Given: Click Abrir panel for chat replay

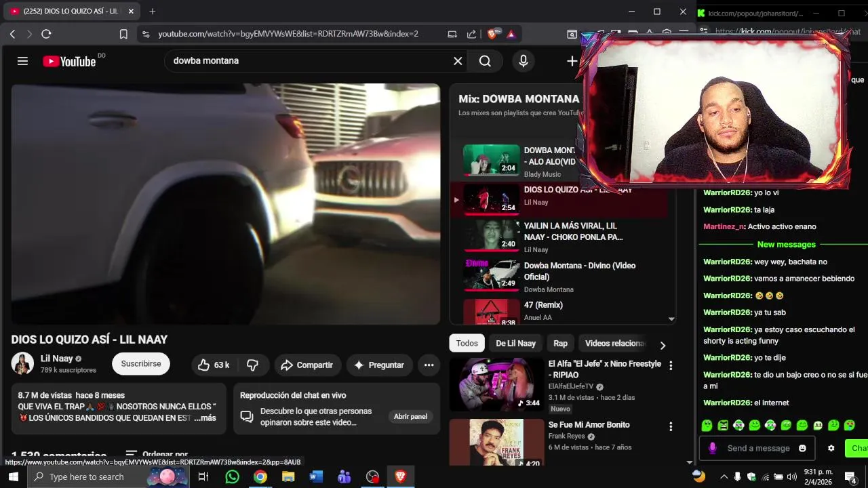Looking at the screenshot, I should point(410,416).
